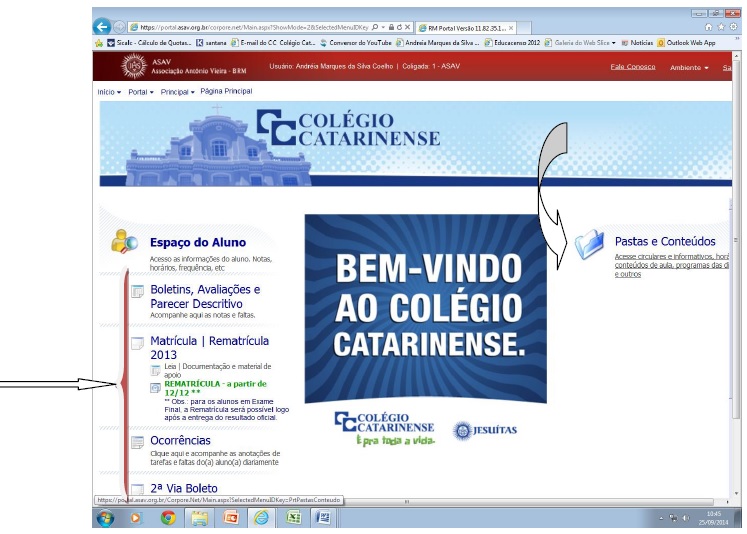The width and height of the screenshot is (747, 534).
Task: Click the Espaço do Aluno user icon
Action: (x=124, y=242)
